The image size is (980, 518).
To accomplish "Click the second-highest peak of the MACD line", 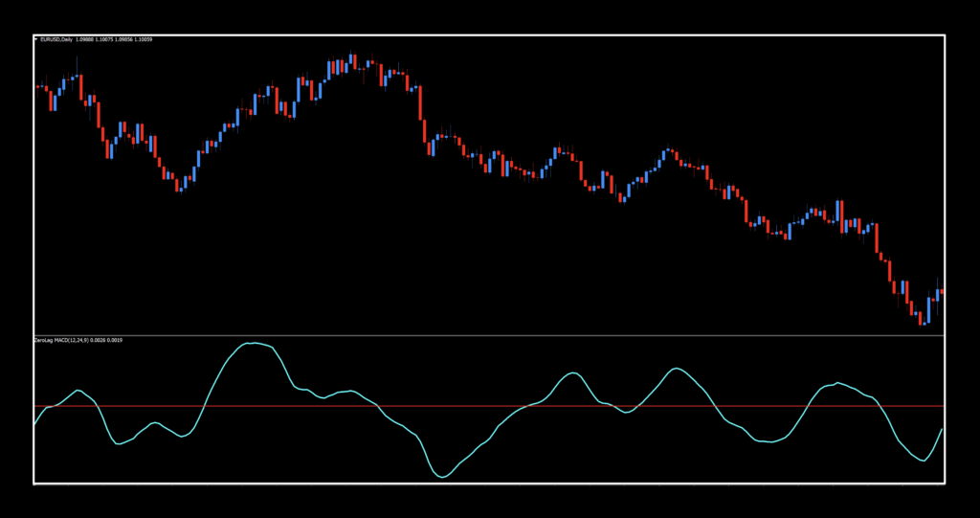I will tap(677, 369).
